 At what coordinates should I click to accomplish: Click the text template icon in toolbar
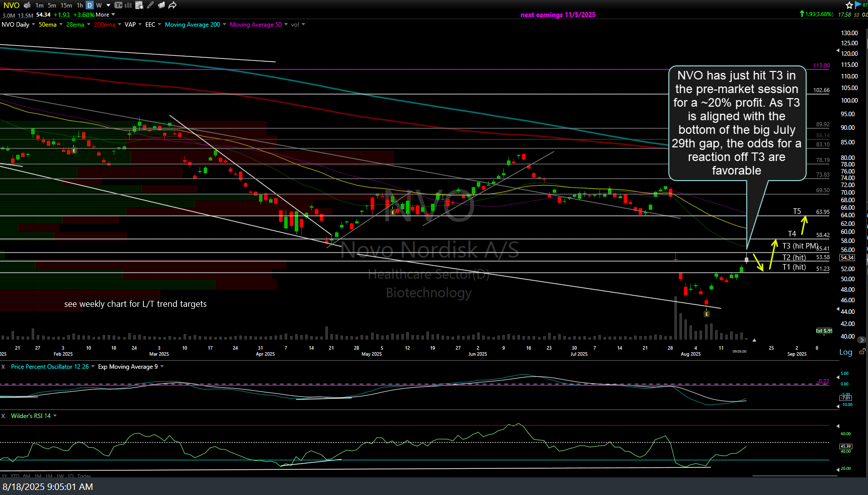tap(118, 5)
